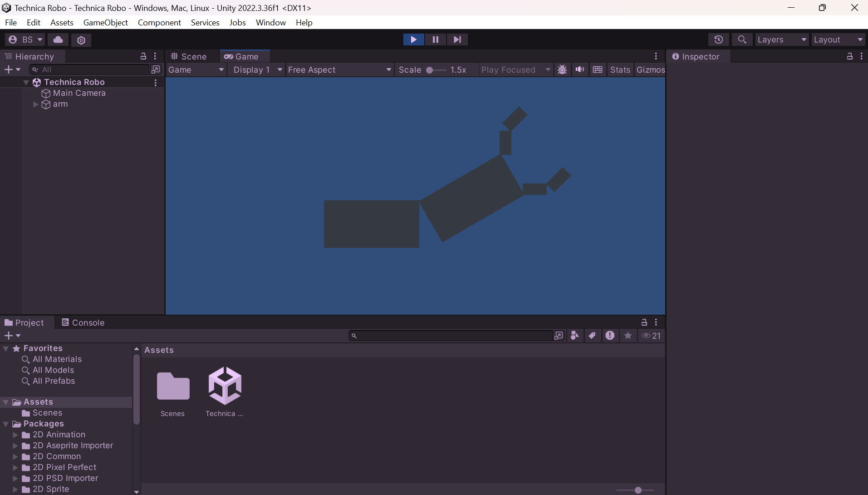Select All Prefabs under Favorites
The height and width of the screenshot is (495, 868).
pos(54,381)
